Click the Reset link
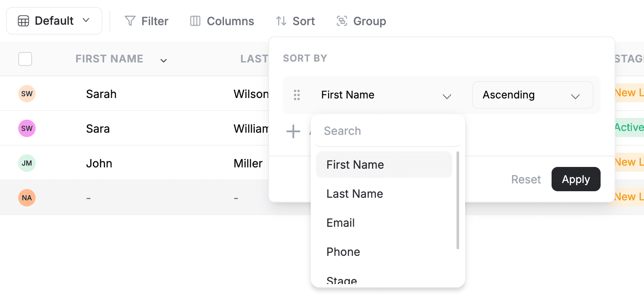 tap(526, 179)
